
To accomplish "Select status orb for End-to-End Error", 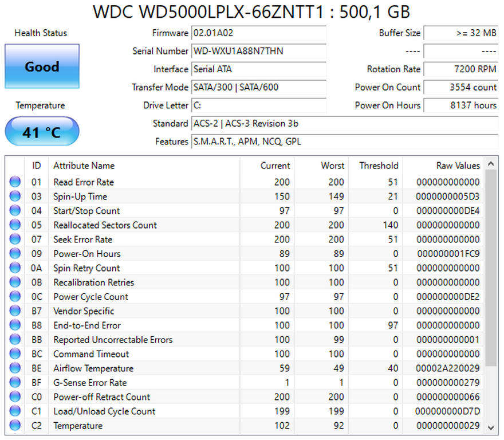I will 15,325.
